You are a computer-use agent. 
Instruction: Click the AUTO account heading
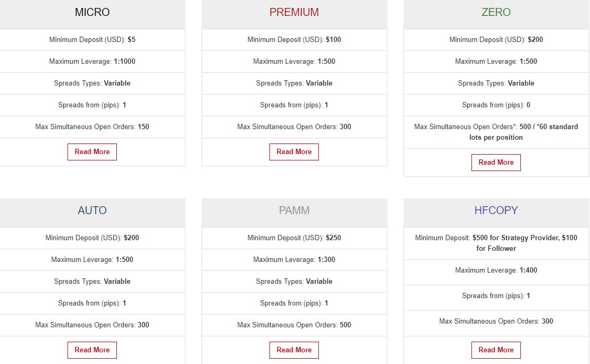tap(92, 210)
